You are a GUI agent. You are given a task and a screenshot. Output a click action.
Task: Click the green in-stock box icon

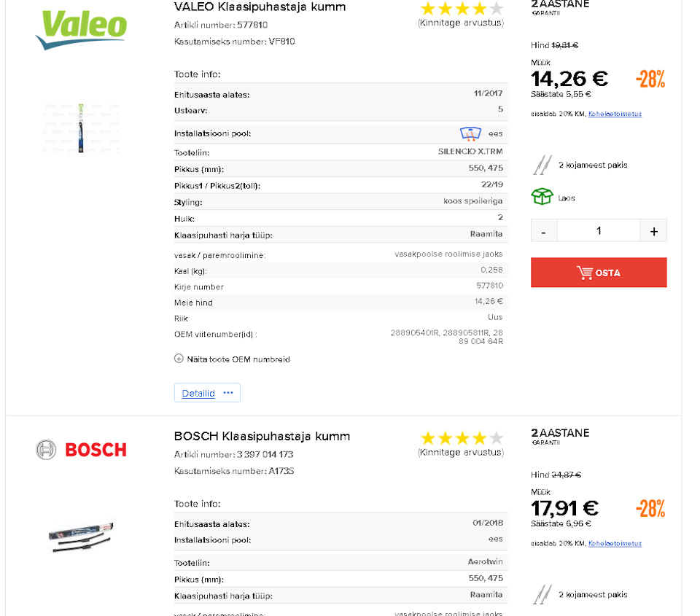[542, 197]
